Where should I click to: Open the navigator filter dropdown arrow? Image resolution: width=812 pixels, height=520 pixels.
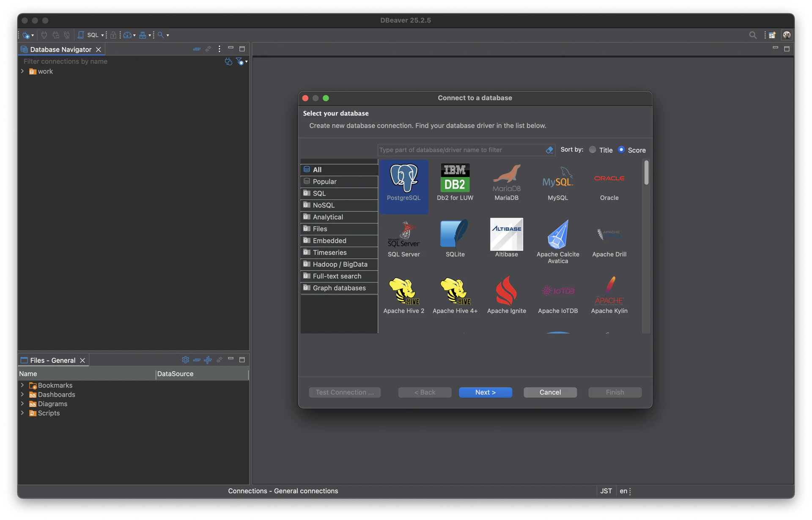pos(246,62)
